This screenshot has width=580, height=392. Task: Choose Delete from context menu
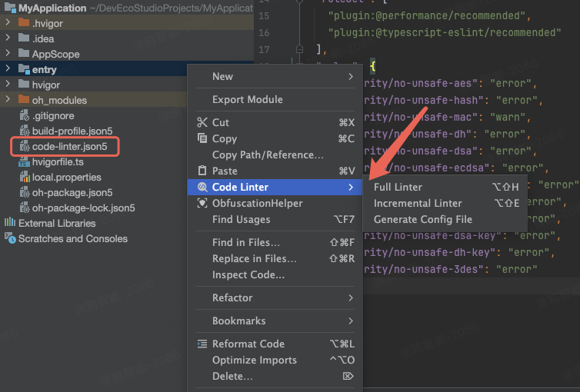tap(275, 377)
